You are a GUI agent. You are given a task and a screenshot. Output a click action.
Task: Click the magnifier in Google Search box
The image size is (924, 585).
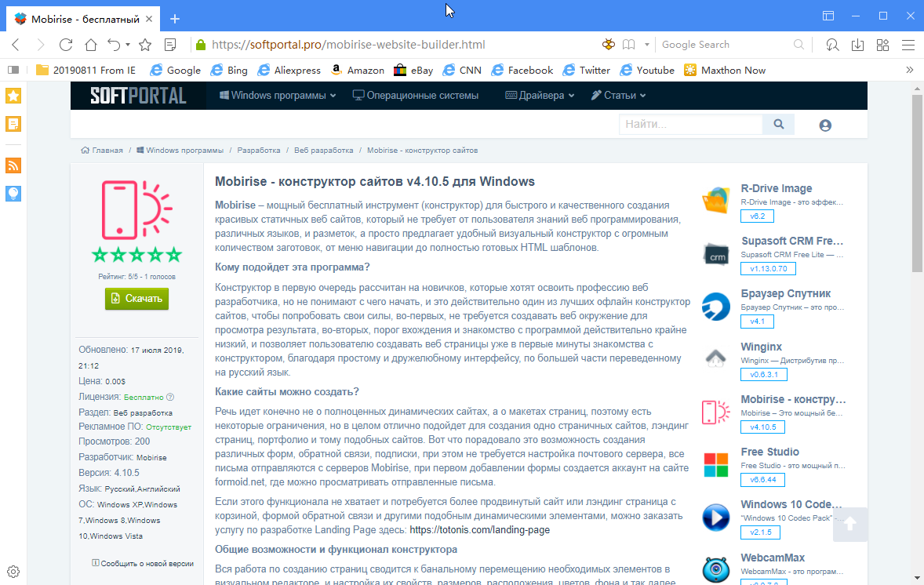pos(798,45)
